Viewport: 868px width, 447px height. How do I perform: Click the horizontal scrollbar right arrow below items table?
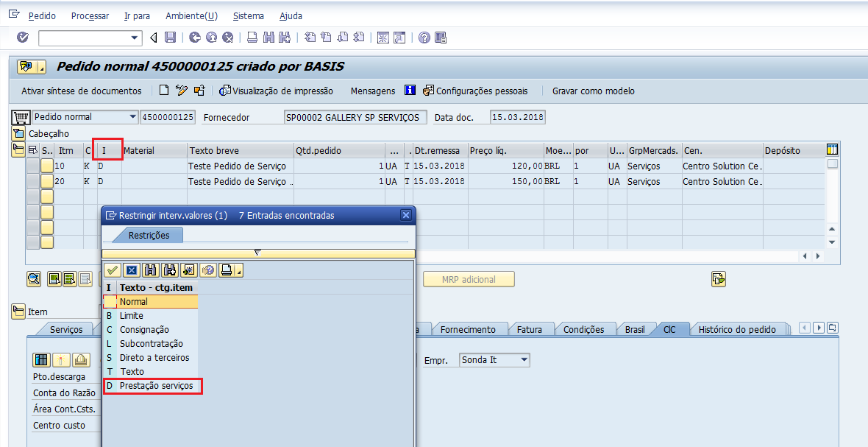pyautogui.click(x=817, y=256)
